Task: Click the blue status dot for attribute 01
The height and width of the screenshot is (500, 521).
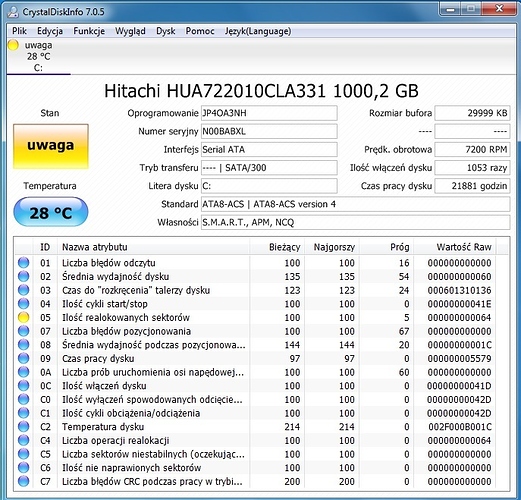Action: click(23, 263)
